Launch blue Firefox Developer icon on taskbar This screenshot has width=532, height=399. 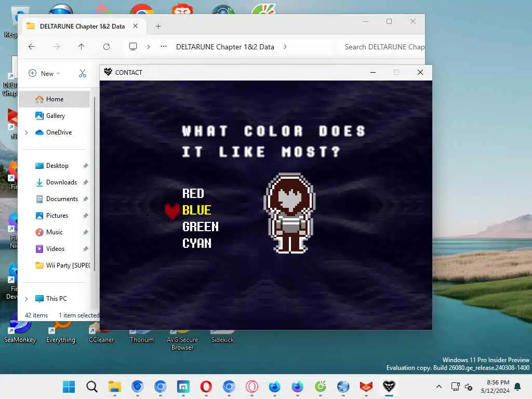pyautogui.click(x=274, y=387)
